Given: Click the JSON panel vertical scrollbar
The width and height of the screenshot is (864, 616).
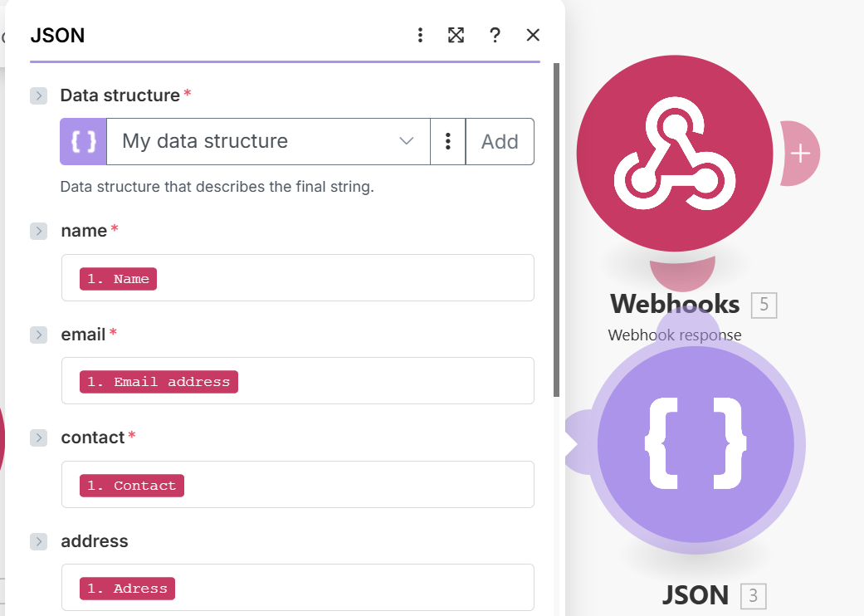Looking at the screenshot, I should click(x=557, y=230).
